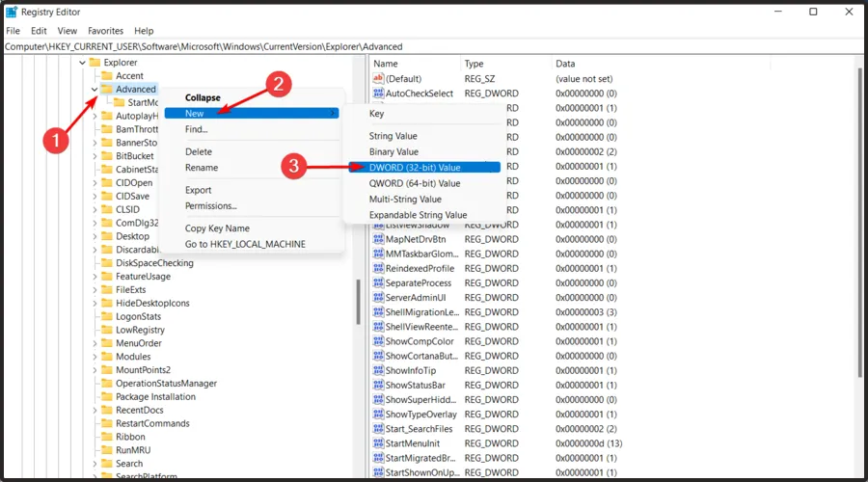Click the Registry Editor app icon in title bar

click(12, 12)
